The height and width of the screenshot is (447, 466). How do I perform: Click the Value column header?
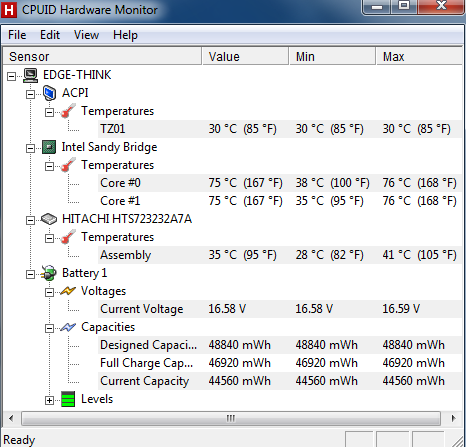tap(245, 56)
